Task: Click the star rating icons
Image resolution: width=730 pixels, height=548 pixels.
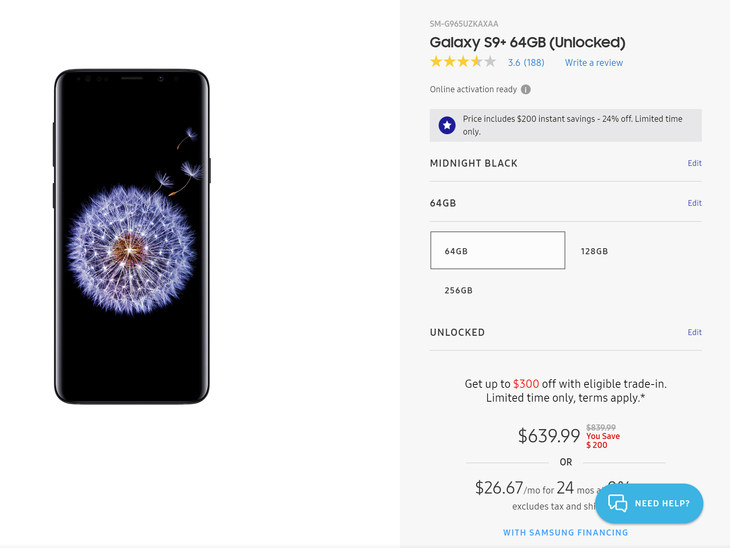Action: tap(463, 62)
